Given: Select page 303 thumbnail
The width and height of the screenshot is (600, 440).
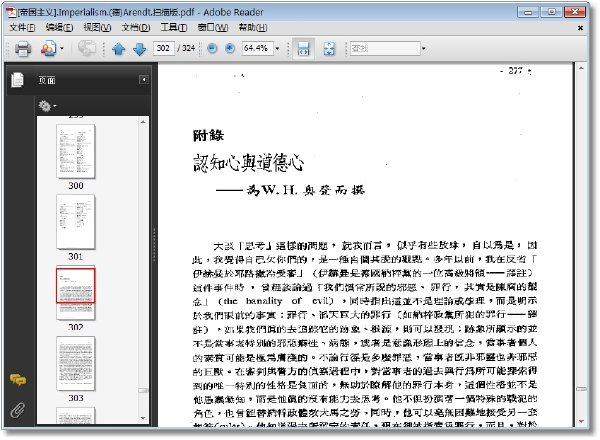Looking at the screenshot, I should [75, 363].
